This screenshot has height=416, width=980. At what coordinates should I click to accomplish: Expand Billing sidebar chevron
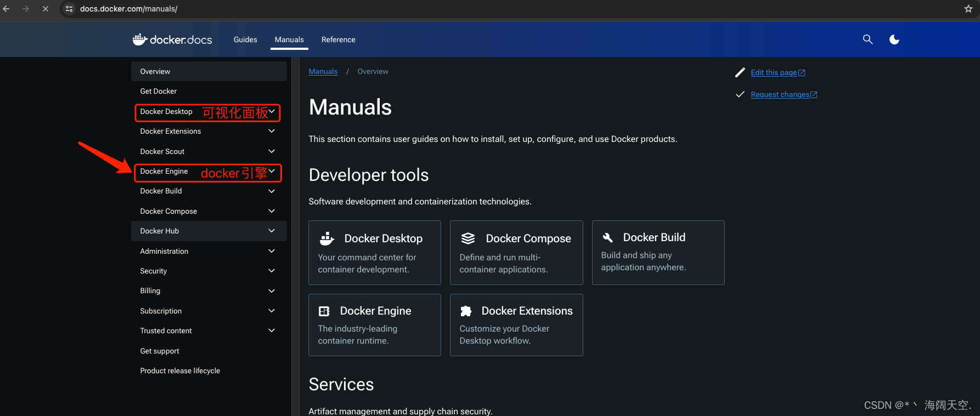coord(272,290)
